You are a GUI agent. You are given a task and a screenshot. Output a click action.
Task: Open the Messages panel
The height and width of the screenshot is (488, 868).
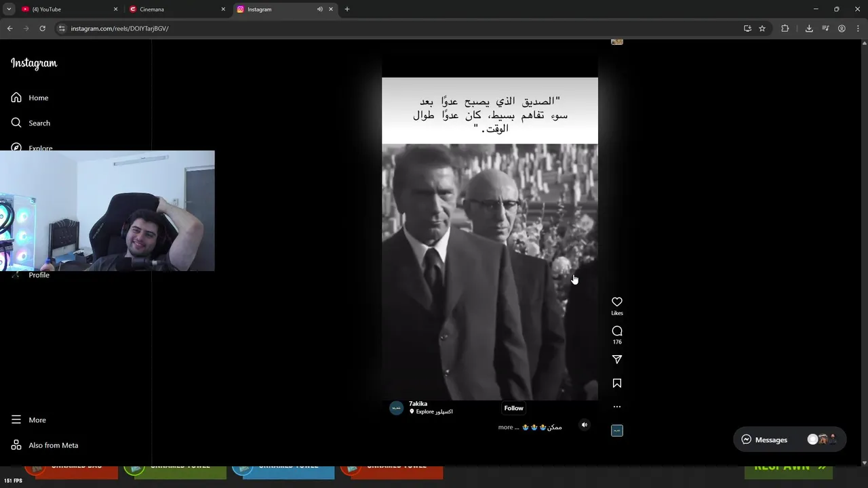point(789,439)
